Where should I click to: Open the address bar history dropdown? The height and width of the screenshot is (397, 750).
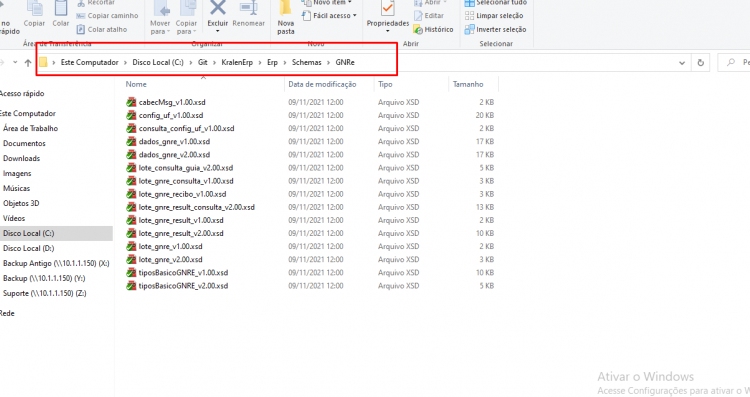tap(682, 63)
